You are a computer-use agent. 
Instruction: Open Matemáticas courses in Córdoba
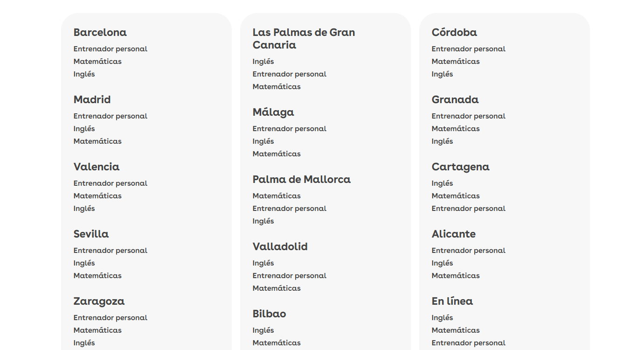point(455,61)
